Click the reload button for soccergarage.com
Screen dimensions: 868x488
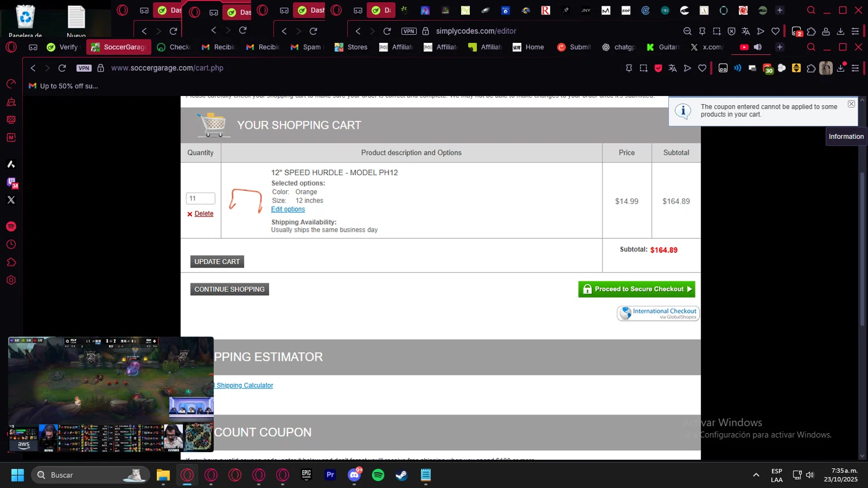[x=62, y=68]
